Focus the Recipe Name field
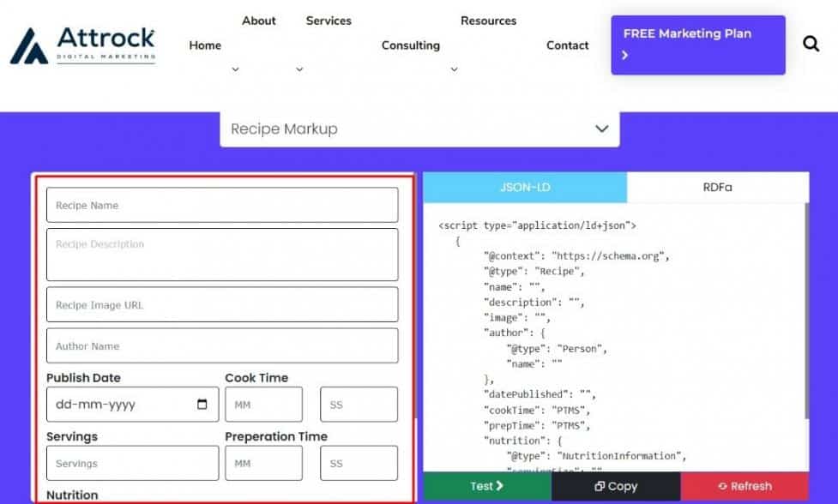 [x=222, y=206]
